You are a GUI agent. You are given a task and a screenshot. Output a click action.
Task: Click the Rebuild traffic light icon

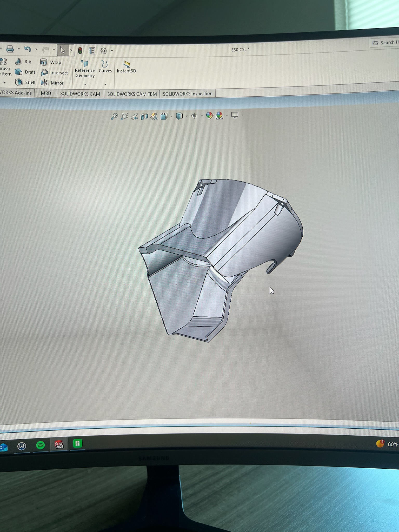pos(80,50)
